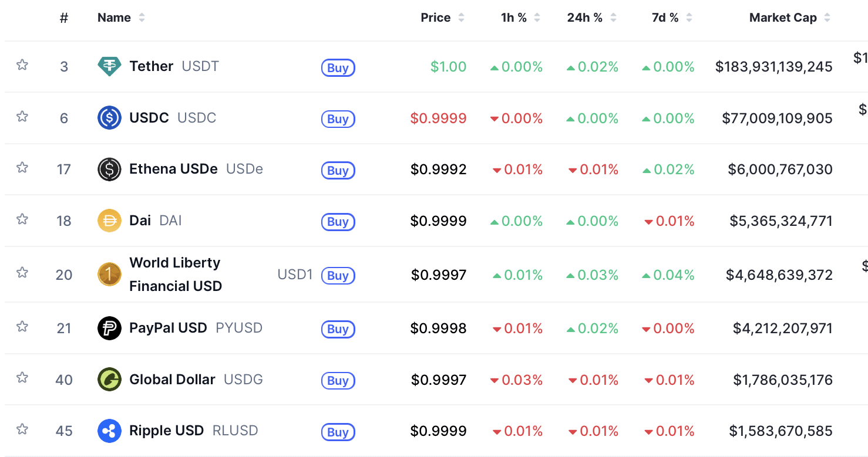Open the Ethena USDe name link

click(173, 170)
